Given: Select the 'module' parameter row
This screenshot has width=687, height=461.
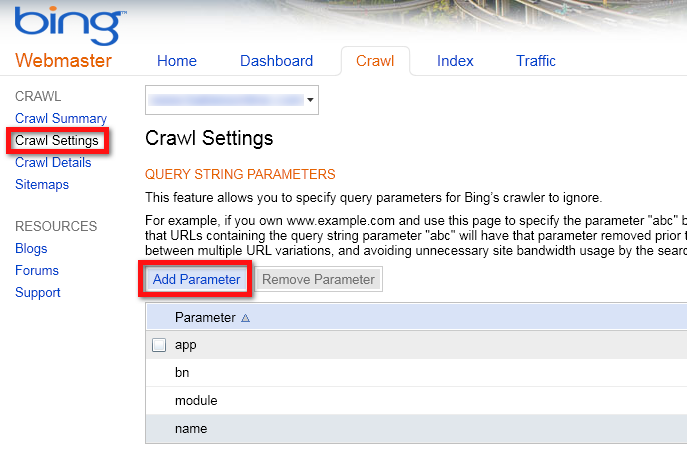Looking at the screenshot, I should pos(416,401).
